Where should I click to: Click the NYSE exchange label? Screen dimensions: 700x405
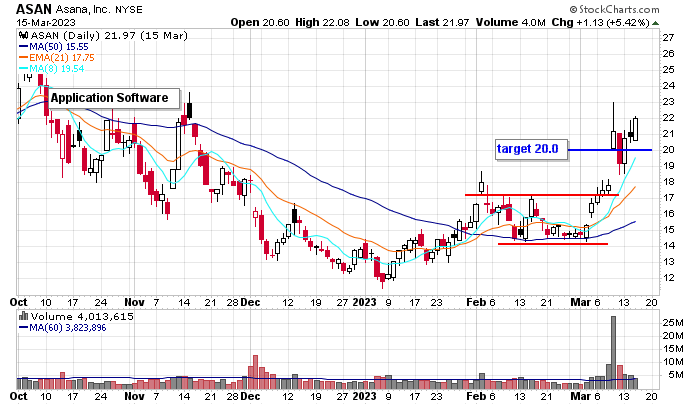(x=129, y=9)
